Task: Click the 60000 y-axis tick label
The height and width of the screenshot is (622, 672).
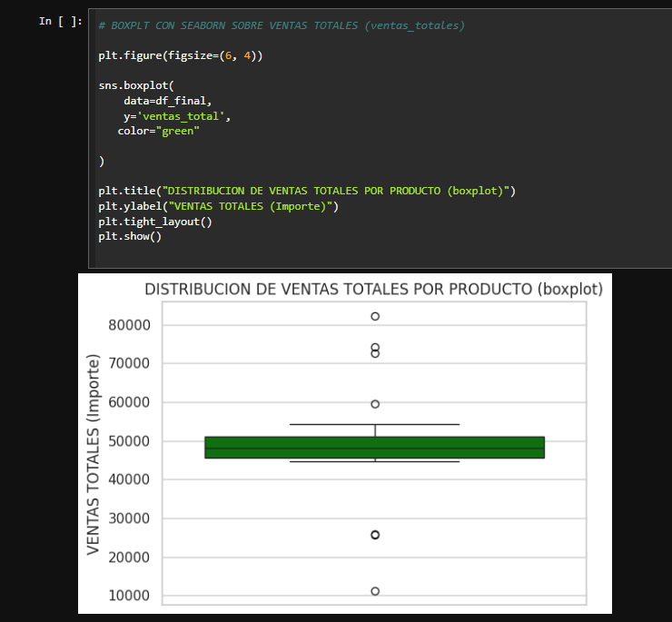Action: click(x=129, y=402)
